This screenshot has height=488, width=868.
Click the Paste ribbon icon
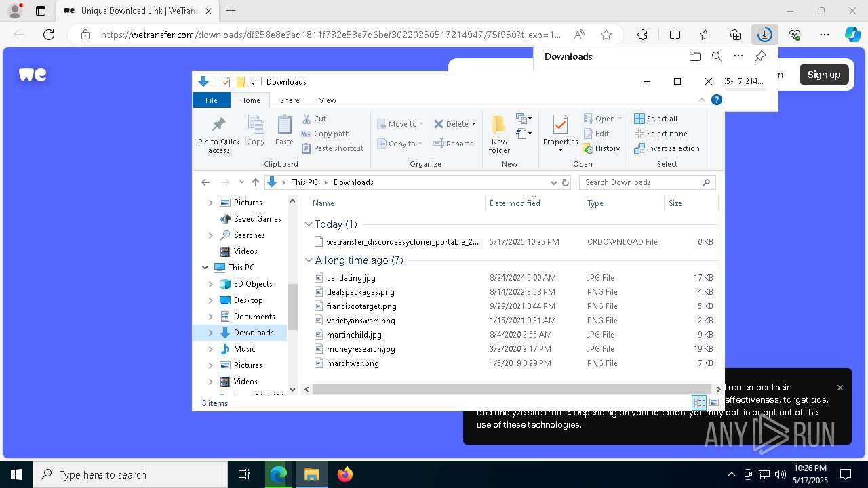coord(284,129)
